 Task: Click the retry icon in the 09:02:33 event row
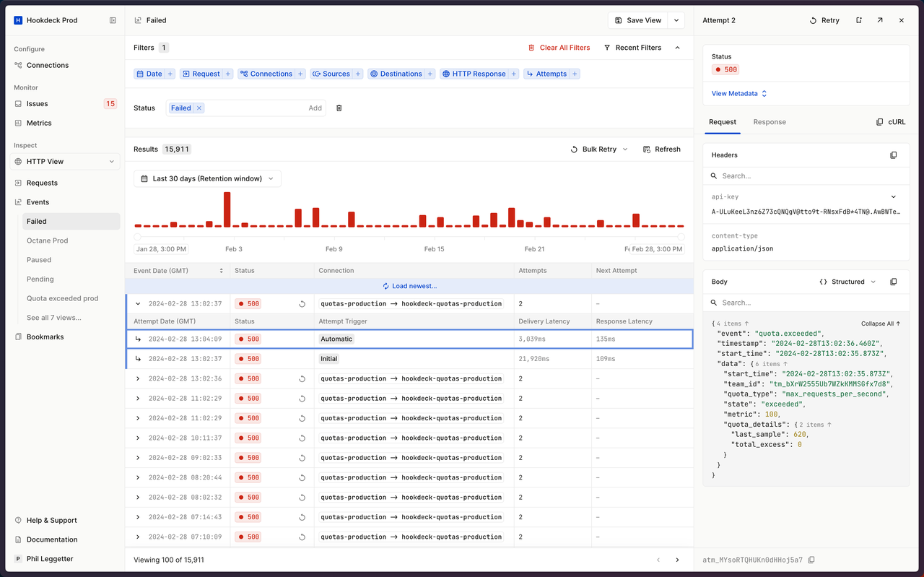click(x=302, y=458)
